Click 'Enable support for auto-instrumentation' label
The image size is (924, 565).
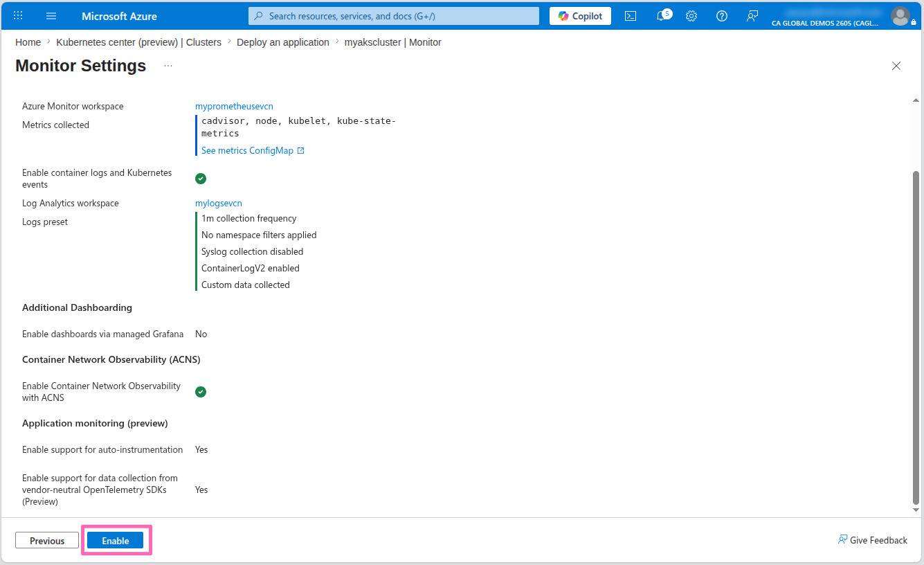[x=102, y=450]
